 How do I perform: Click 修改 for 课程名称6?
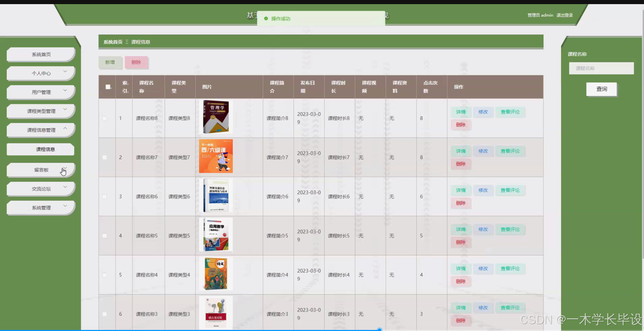tap(483, 190)
